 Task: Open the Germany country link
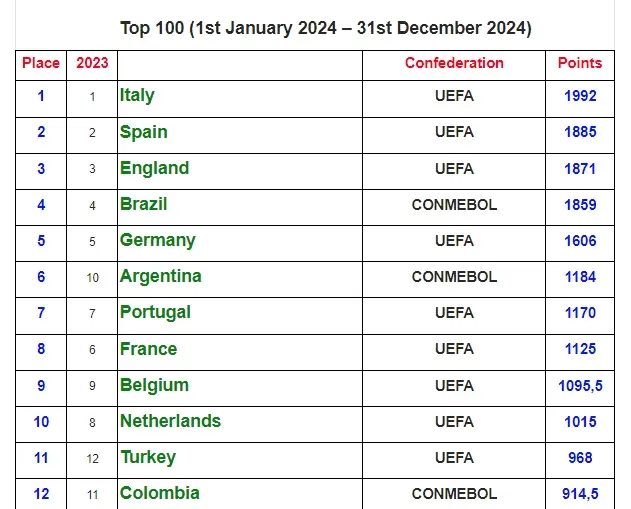coord(158,240)
